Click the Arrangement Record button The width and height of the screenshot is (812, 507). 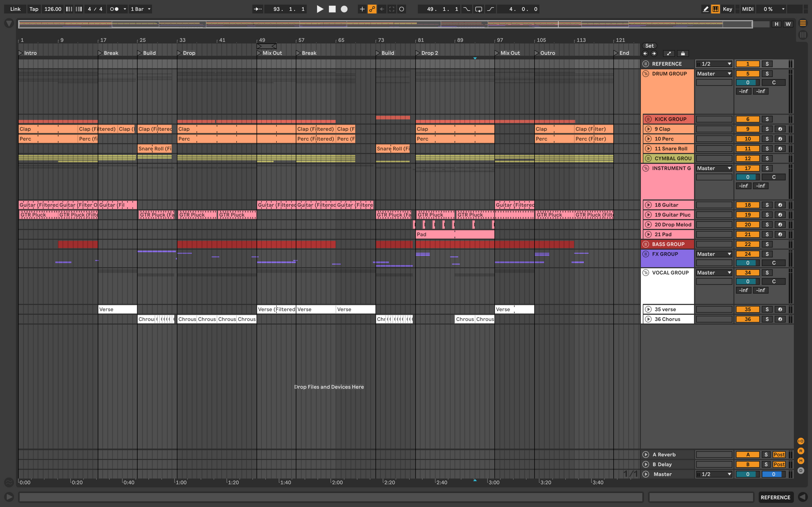(344, 9)
